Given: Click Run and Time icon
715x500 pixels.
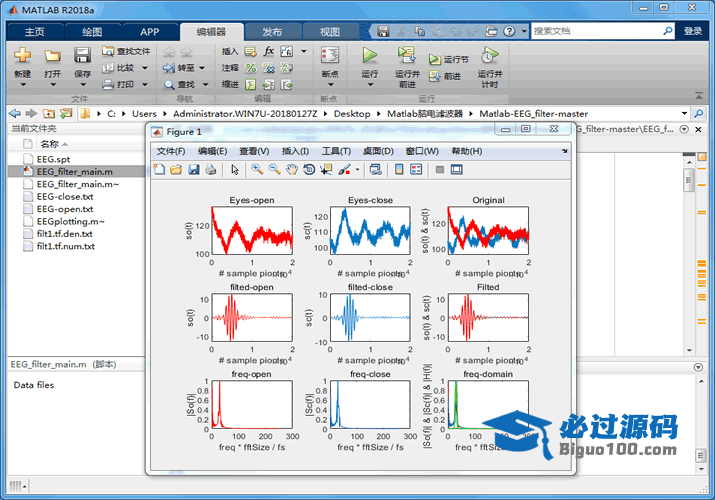Looking at the screenshot, I should coord(490,55).
